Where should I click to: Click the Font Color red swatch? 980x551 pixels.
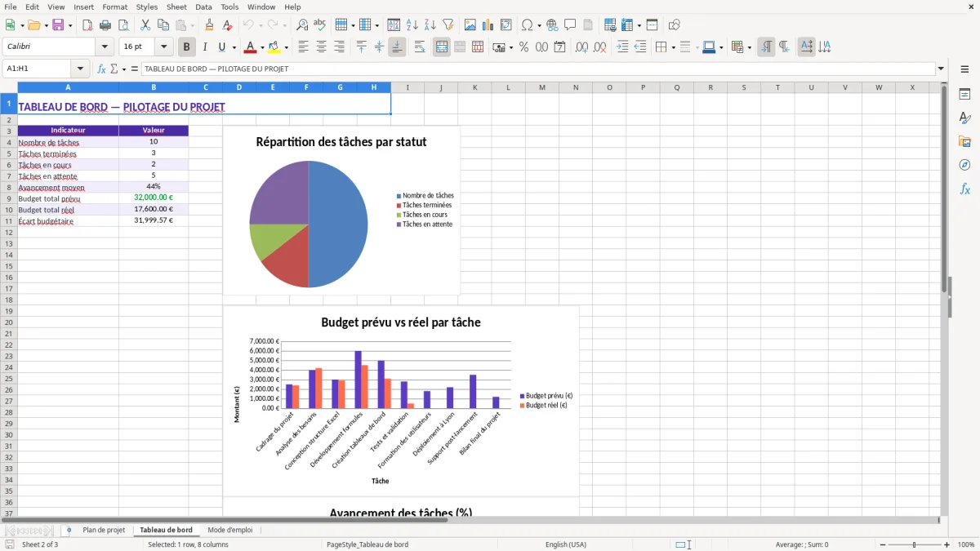pos(251,47)
